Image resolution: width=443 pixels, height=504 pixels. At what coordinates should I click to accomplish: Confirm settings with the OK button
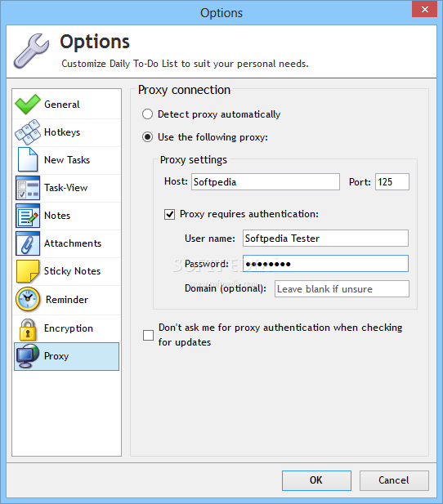[316, 480]
